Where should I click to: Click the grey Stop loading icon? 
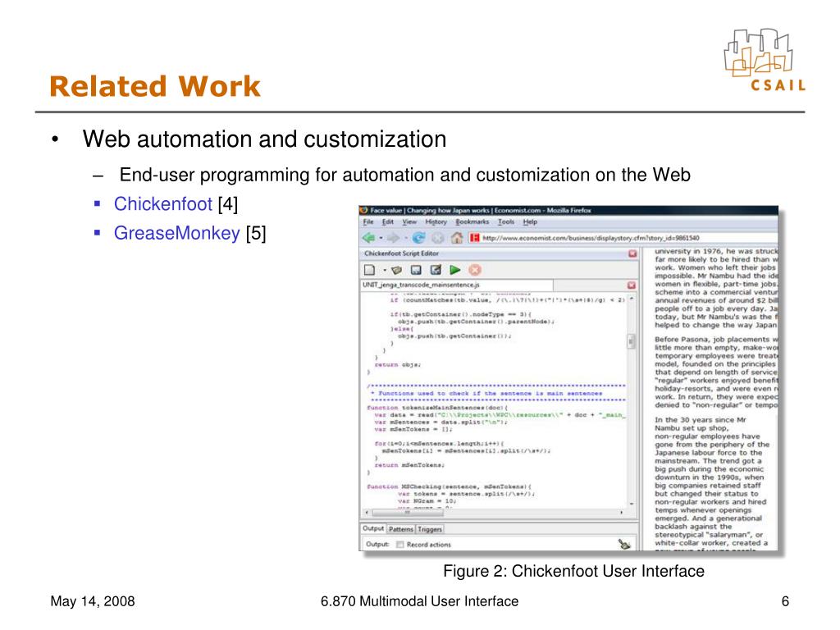[438, 238]
